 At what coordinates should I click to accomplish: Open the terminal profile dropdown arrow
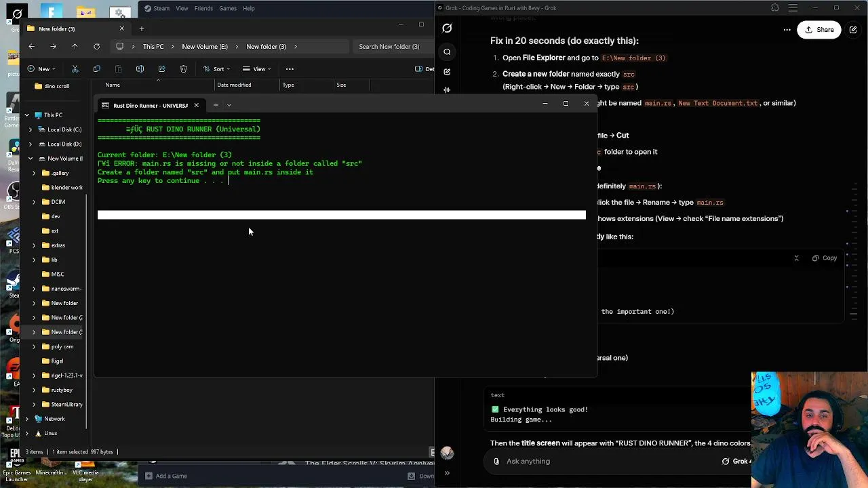point(229,105)
